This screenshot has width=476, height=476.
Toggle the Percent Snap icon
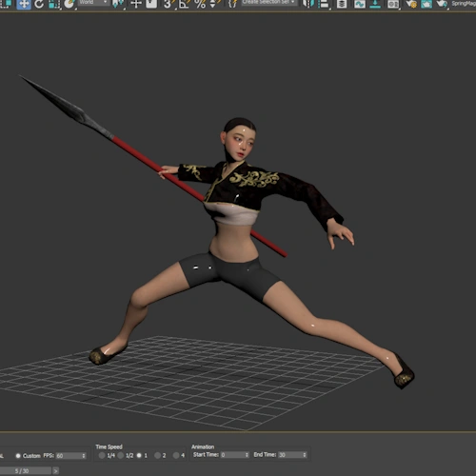(200, 4)
